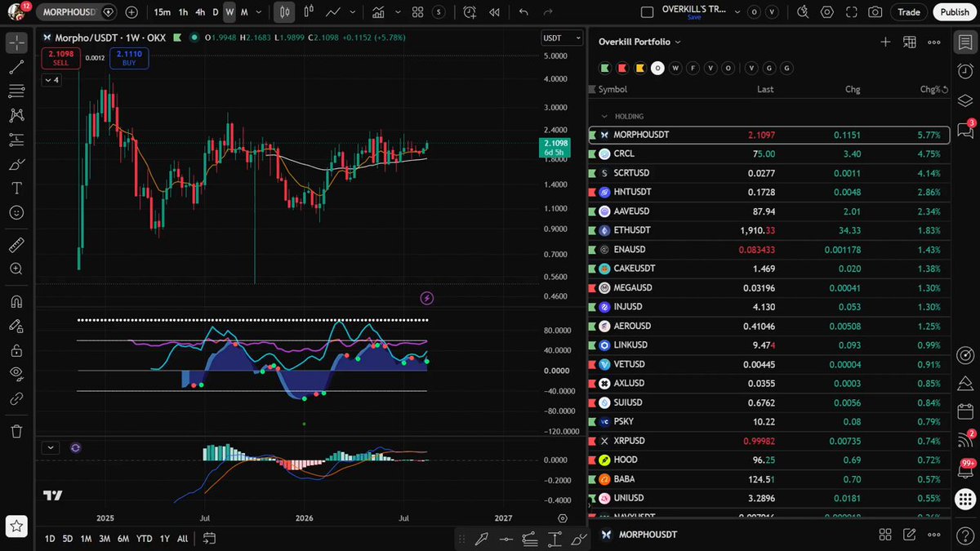The width and height of the screenshot is (980, 551).
Task: Select the Text annotation tool
Action: click(x=16, y=188)
